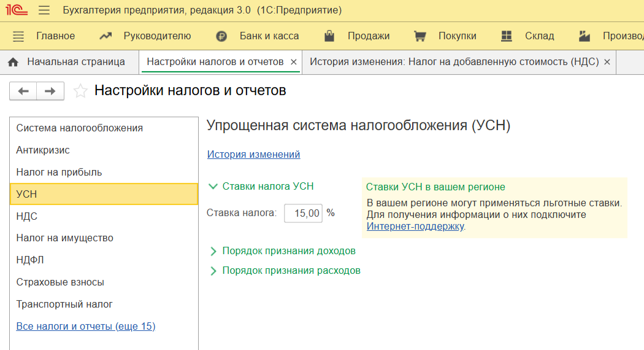This screenshot has width=644, height=350.
Task: Open the Банк и касса section
Action: pyautogui.click(x=258, y=36)
